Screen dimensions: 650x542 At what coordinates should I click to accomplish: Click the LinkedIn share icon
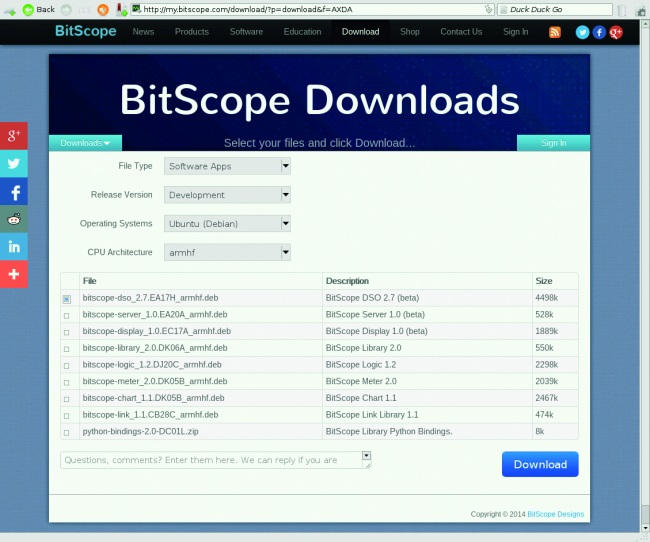[14, 246]
